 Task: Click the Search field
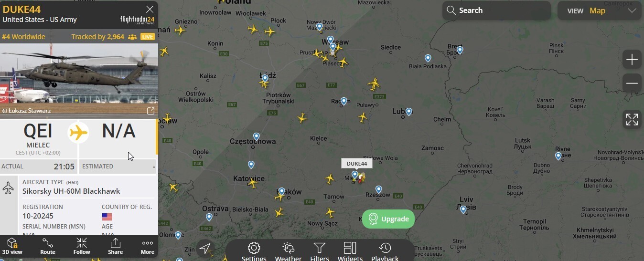pyautogui.click(x=496, y=10)
